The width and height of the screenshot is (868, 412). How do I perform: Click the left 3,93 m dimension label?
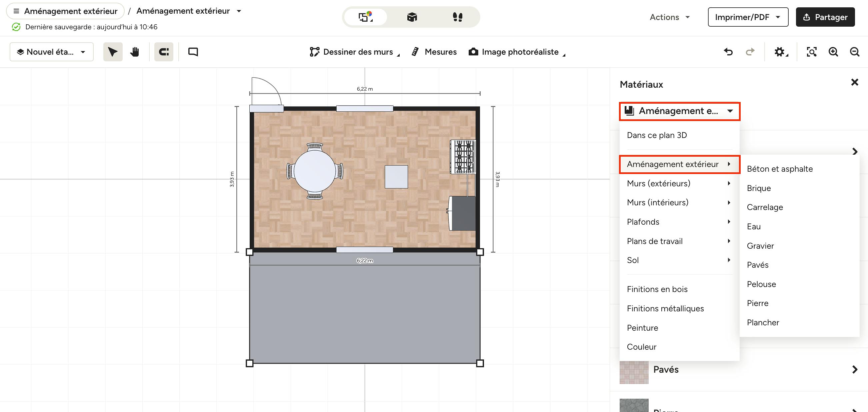[x=232, y=179]
